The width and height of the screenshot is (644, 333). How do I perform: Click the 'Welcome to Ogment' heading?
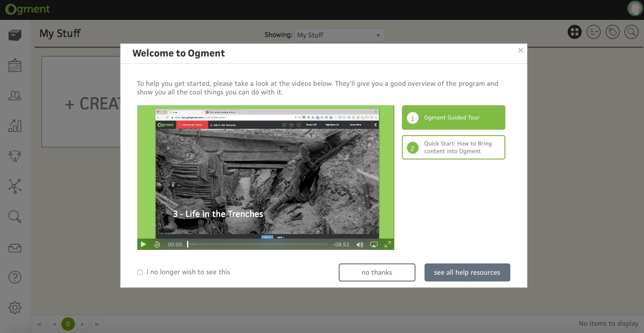178,53
